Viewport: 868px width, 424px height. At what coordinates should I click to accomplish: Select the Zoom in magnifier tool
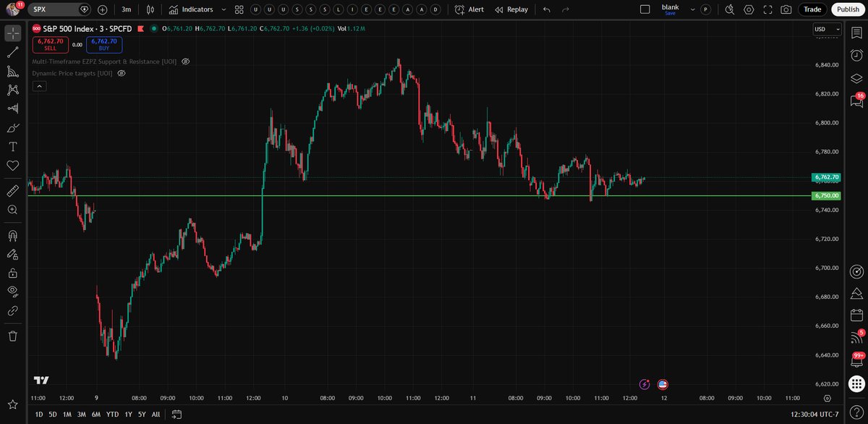[x=12, y=210]
